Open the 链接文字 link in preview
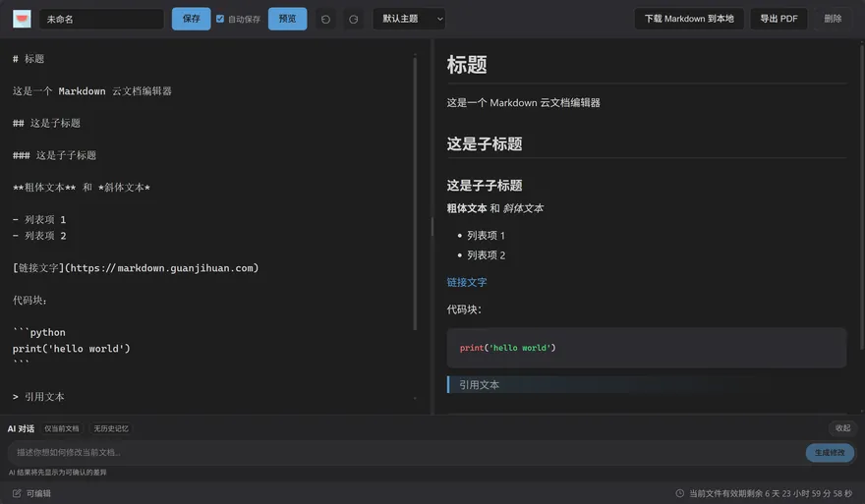The width and height of the screenshot is (865, 504). (x=467, y=282)
